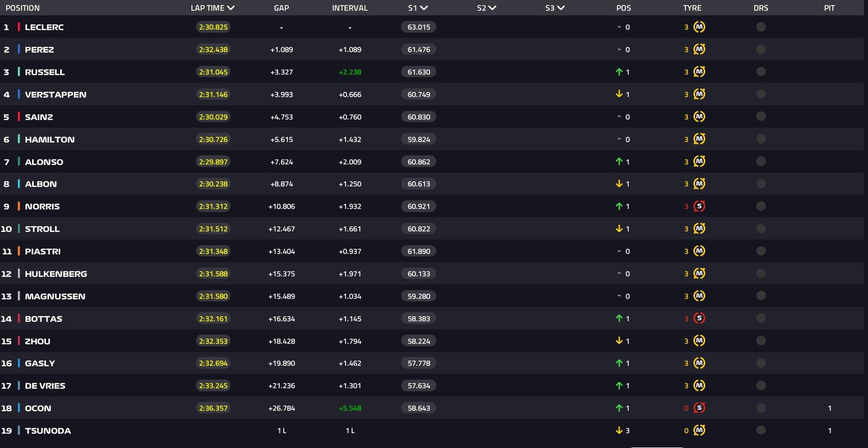Select driver HAMILTON in the standings
The image size is (868, 448).
[x=49, y=139]
